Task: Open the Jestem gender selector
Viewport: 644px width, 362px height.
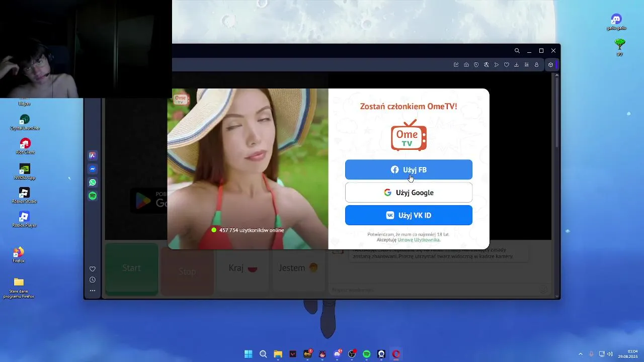Action: [x=298, y=268]
